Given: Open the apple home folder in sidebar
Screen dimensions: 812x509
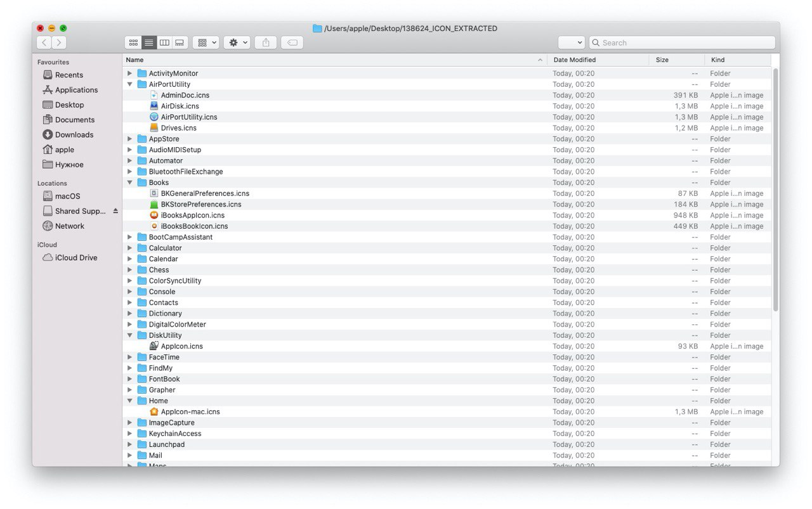Looking at the screenshot, I should click(x=58, y=150).
